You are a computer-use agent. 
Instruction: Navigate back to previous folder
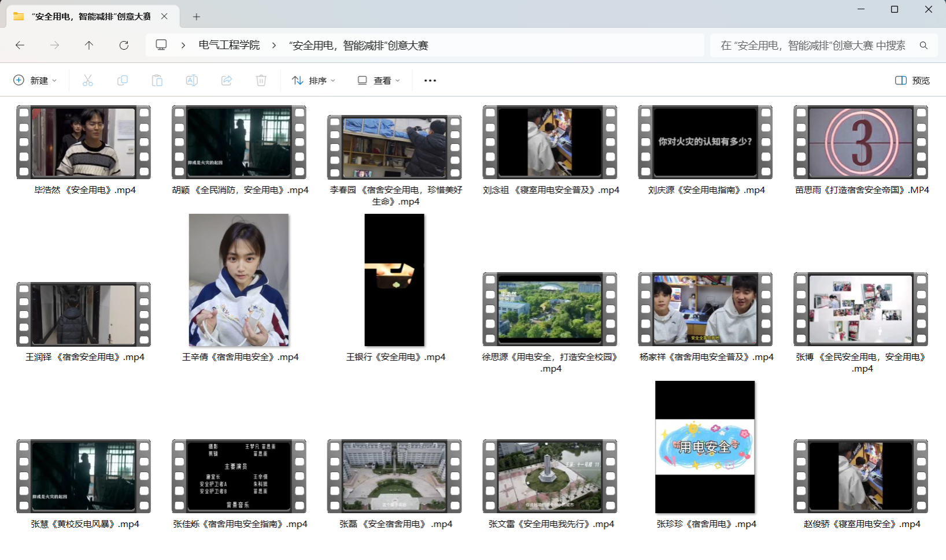tap(20, 45)
